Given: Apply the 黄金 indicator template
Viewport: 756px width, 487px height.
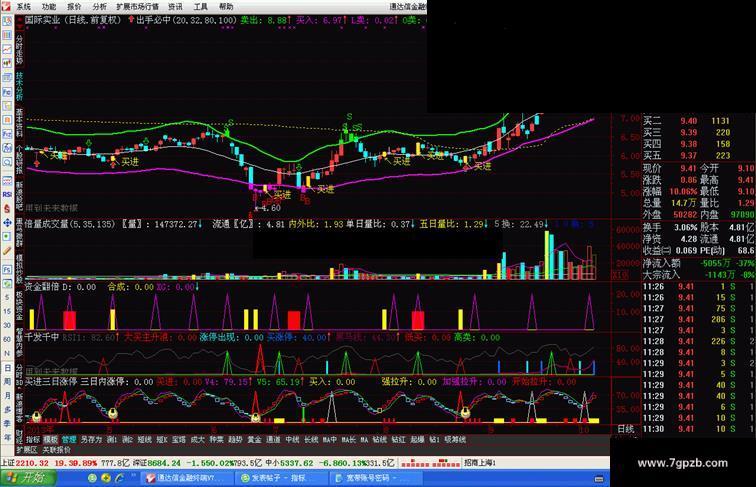Looking at the screenshot, I should point(254,439).
